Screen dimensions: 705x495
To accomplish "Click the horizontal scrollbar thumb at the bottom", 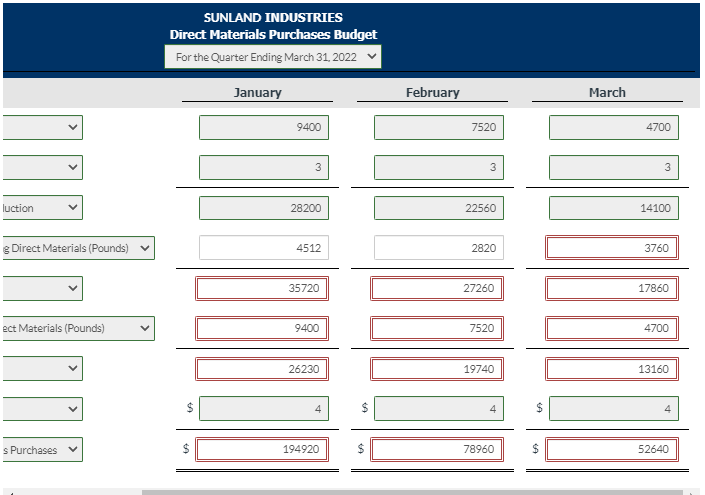I will [412, 492].
